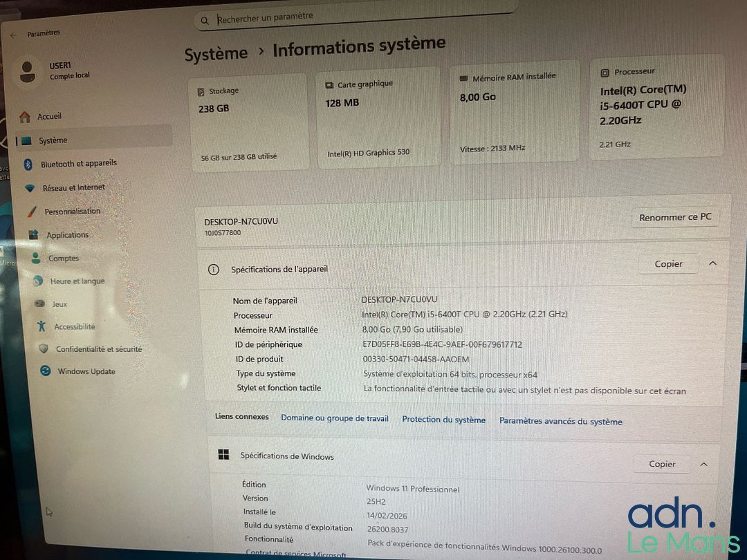Click the Système monitor icon in sidebar
The image size is (747, 560).
tap(27, 140)
